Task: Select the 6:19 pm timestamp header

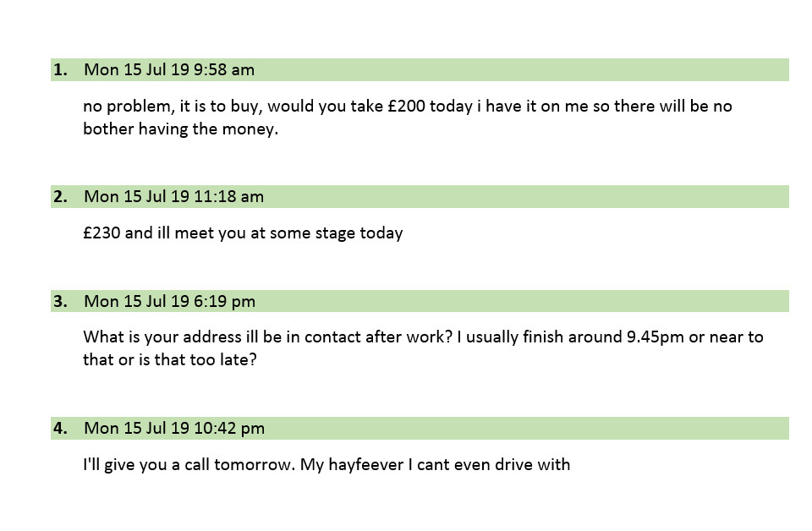Action: pos(169,302)
